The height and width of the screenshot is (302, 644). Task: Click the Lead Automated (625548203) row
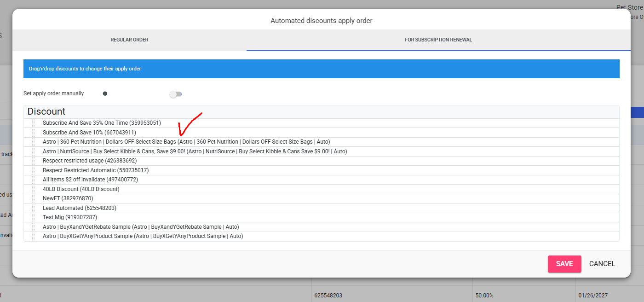click(x=80, y=208)
